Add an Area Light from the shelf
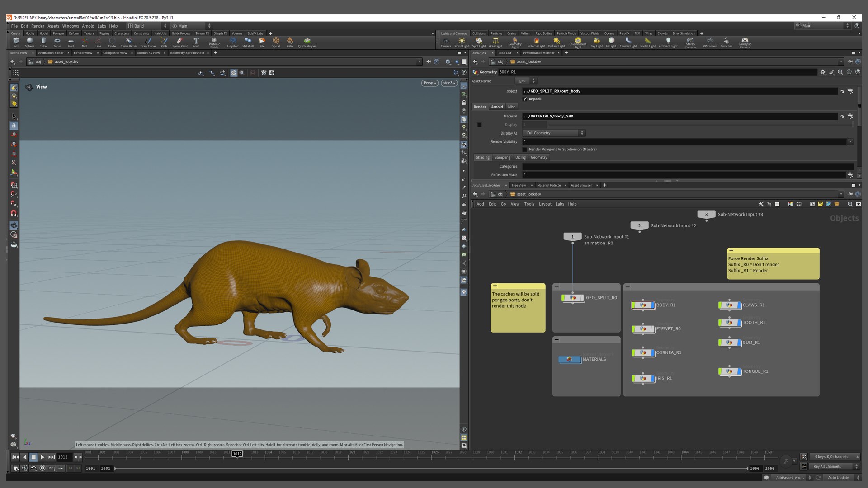The width and height of the screenshot is (868, 488). (495, 42)
